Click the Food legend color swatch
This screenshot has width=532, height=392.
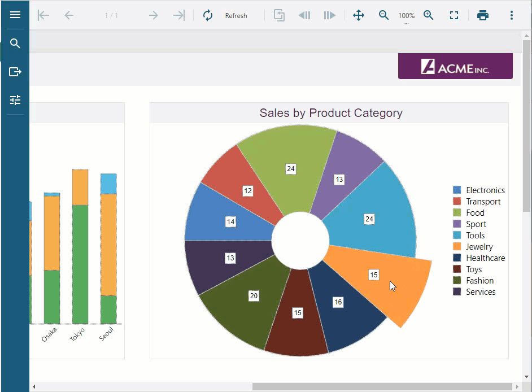pyautogui.click(x=457, y=212)
